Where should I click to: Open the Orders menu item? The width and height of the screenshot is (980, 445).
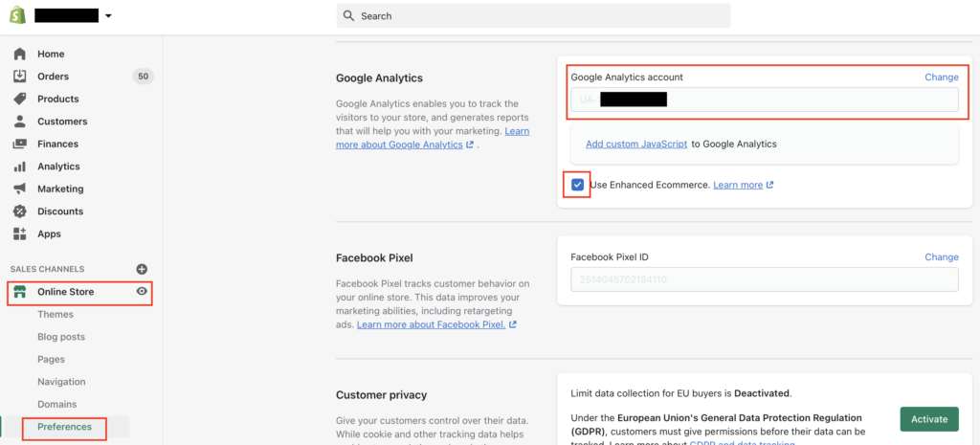(54, 77)
